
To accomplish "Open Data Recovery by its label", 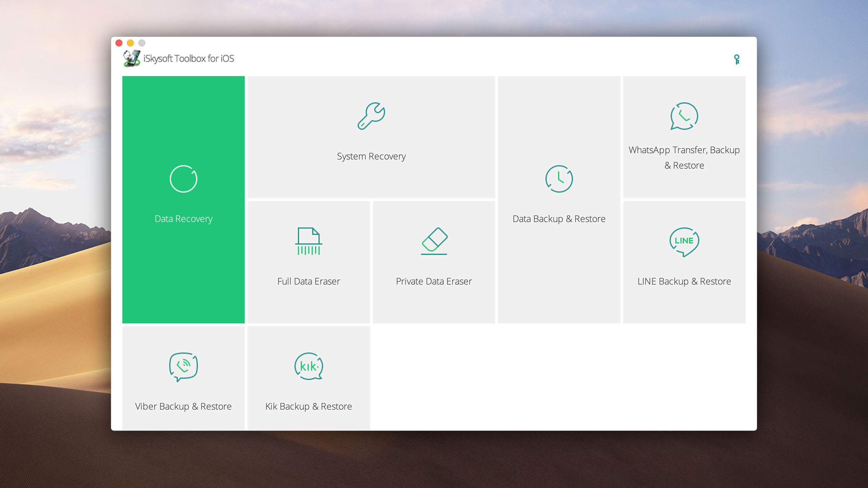I will [x=183, y=219].
